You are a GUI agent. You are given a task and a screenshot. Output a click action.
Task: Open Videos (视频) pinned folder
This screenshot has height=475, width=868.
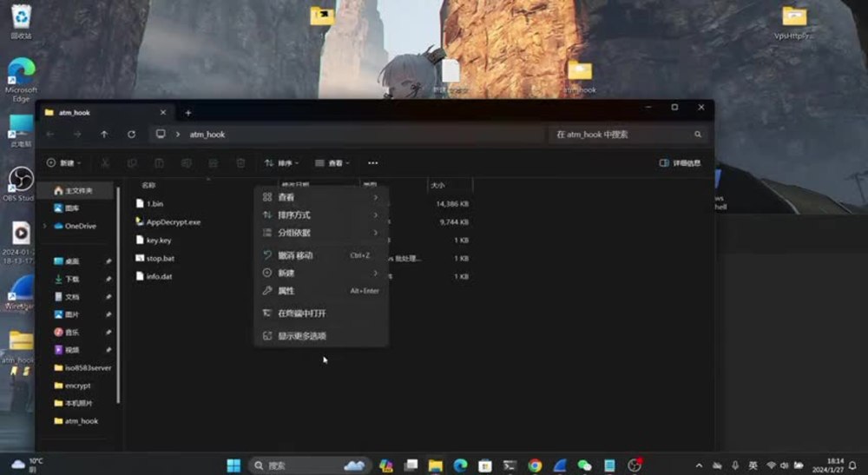click(x=67, y=350)
